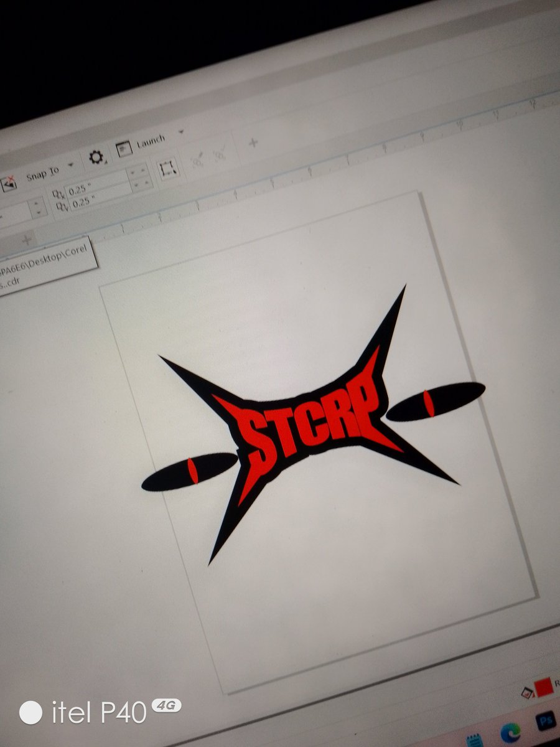Click the Launch application icon

click(x=123, y=148)
